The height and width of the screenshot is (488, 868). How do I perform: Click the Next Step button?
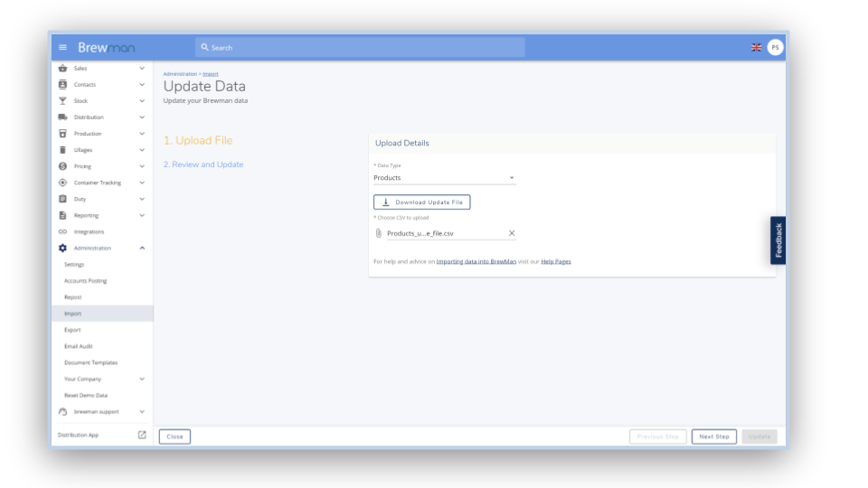(x=714, y=436)
